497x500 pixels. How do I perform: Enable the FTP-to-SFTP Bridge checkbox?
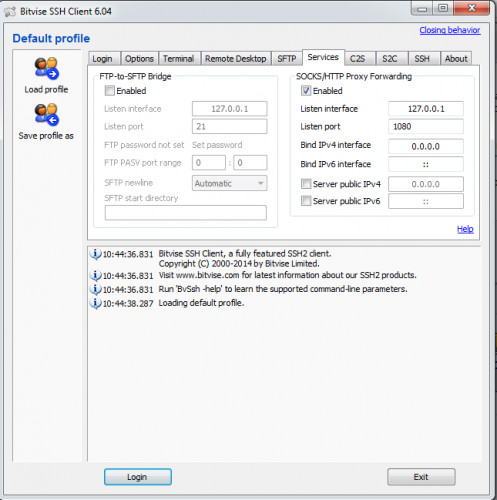(109, 91)
